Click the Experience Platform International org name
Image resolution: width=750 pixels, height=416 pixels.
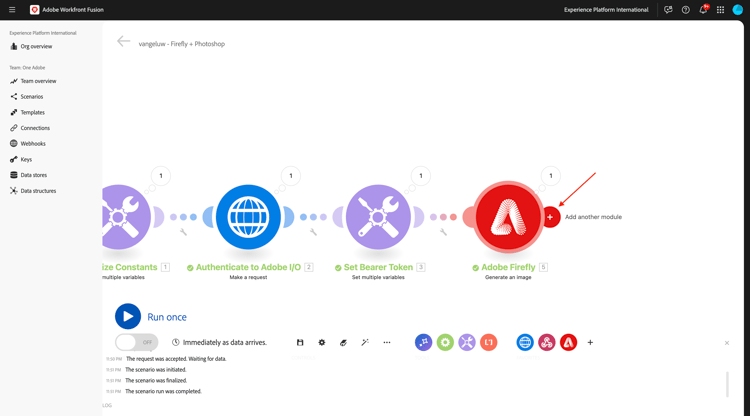click(x=606, y=10)
